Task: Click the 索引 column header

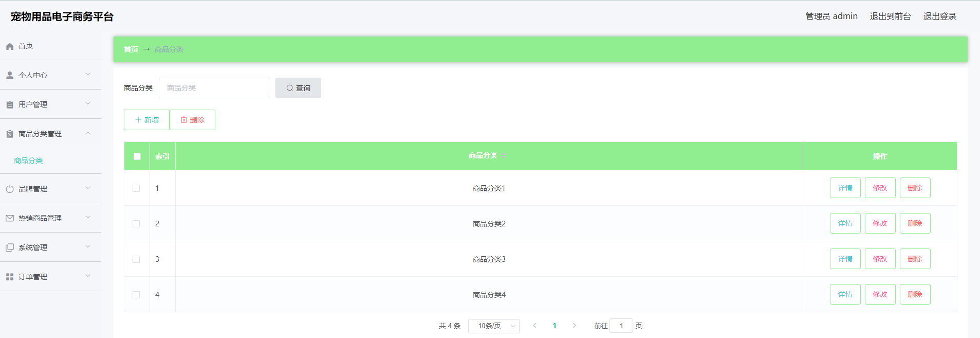Action: (162, 156)
